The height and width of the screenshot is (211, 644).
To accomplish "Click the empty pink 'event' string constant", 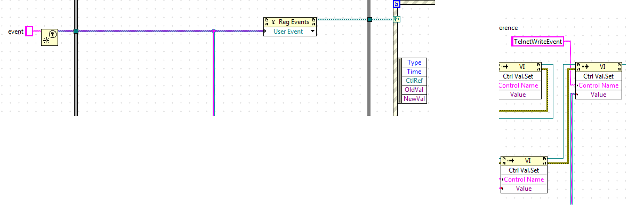I will pyautogui.click(x=29, y=32).
